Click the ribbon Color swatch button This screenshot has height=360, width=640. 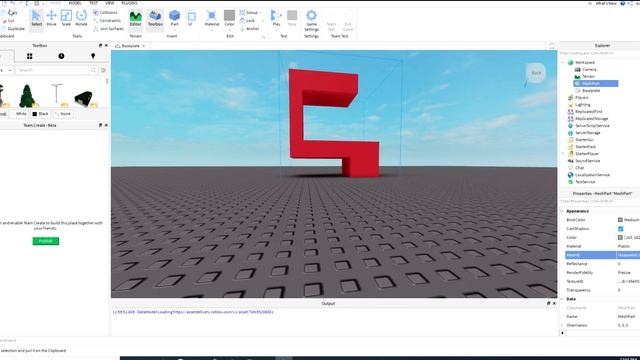(x=229, y=16)
